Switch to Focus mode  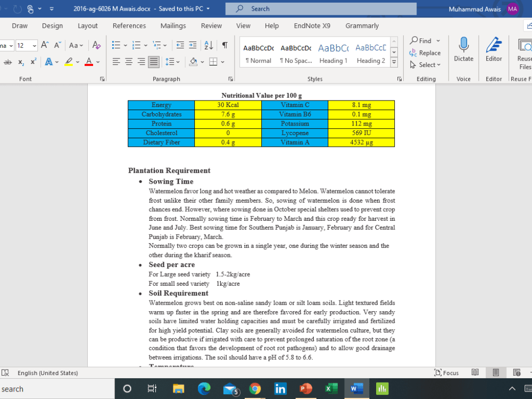[x=446, y=373]
